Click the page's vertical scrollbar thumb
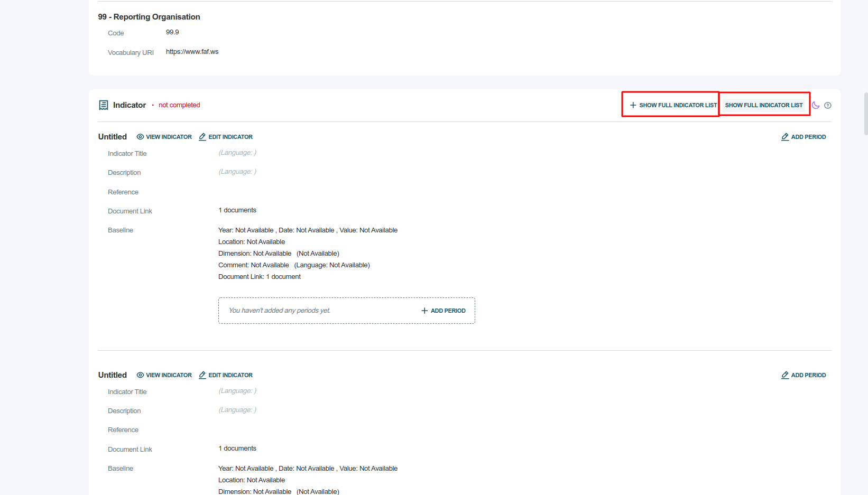The image size is (868, 495). (x=865, y=114)
